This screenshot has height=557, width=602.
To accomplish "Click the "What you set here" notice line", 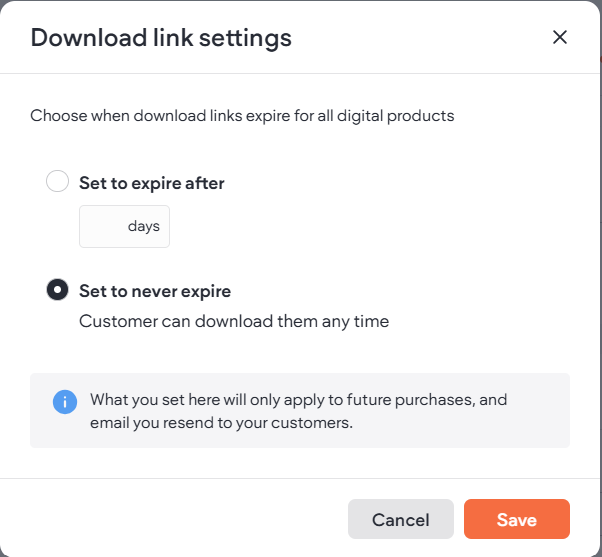I will pos(298,400).
